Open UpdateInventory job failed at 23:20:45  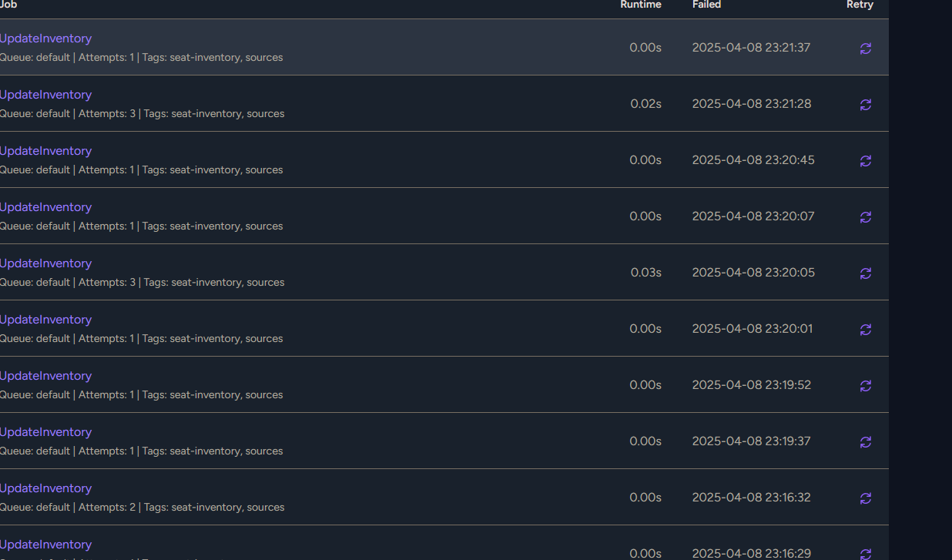[x=45, y=151]
